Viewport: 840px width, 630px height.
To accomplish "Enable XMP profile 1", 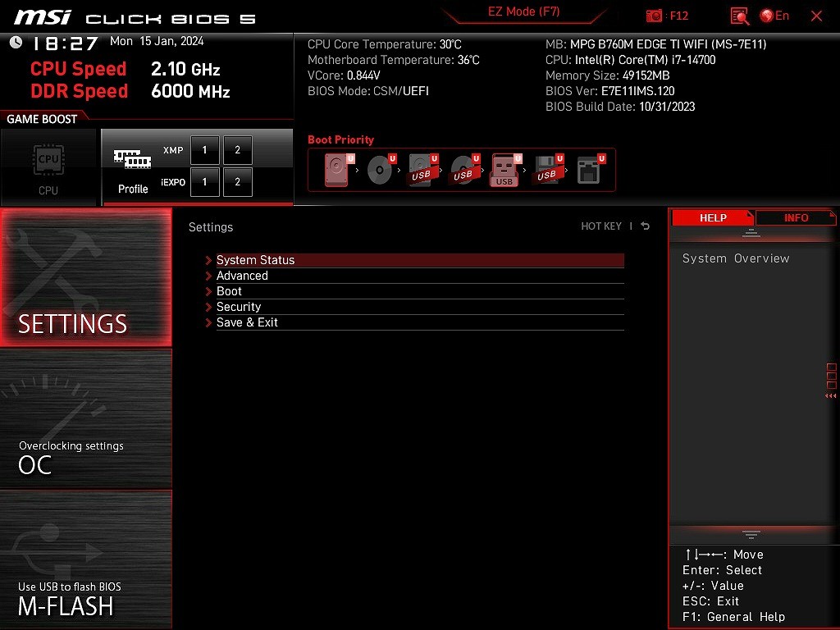I will coord(204,150).
